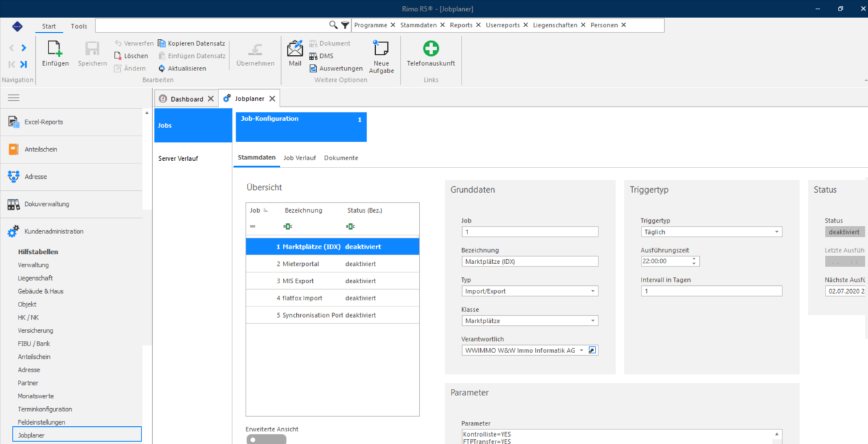Switch to the Tools ribbon tab
This screenshot has width=868, height=444.
79,26
